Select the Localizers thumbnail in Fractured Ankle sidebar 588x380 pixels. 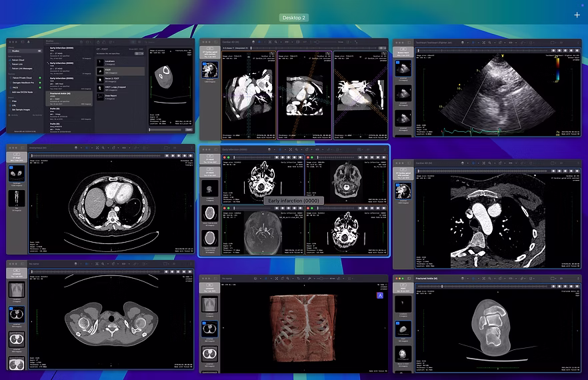[403, 304]
